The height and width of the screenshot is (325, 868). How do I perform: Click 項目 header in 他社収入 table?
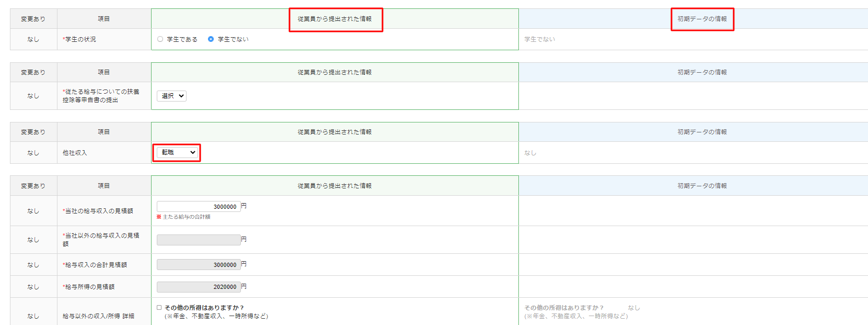coord(104,132)
